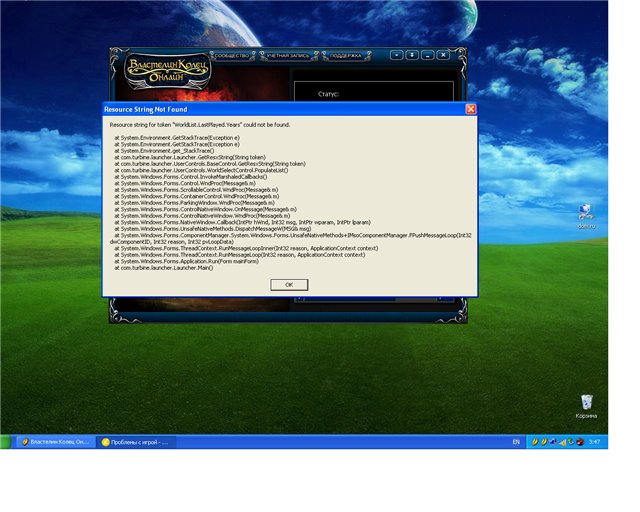Open the Windows Start menu
Image resolution: width=640 pixels, height=512 pixels.
pos(8,441)
